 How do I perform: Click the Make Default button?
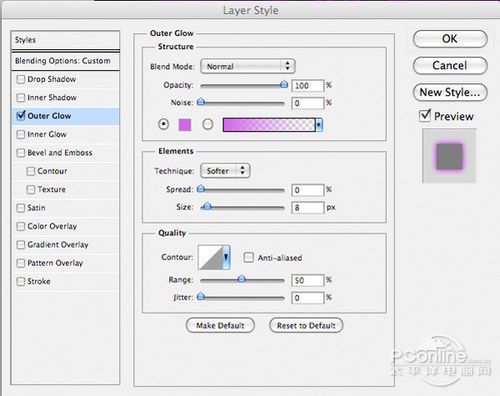(220, 325)
